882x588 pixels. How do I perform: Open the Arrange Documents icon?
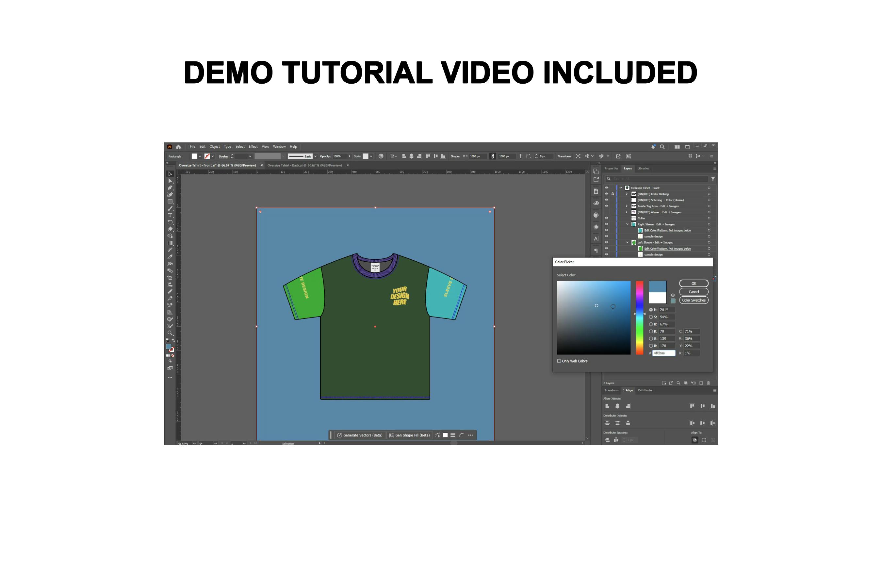tap(677, 147)
